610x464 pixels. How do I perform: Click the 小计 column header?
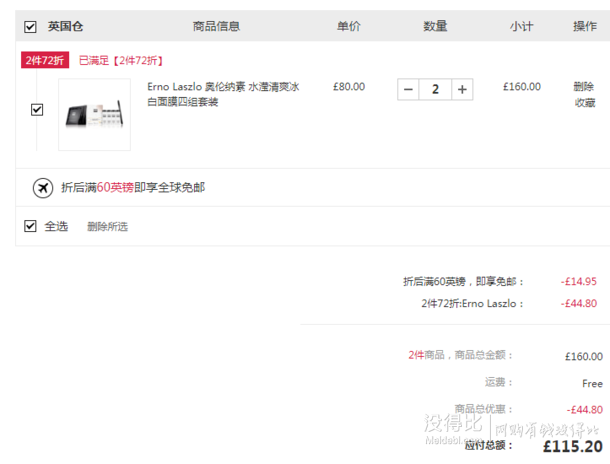tap(522, 26)
